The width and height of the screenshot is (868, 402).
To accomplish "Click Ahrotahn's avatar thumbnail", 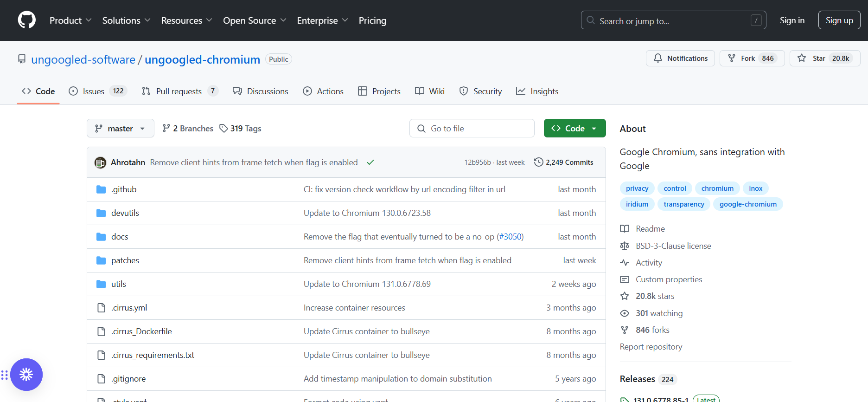I will pyautogui.click(x=100, y=162).
